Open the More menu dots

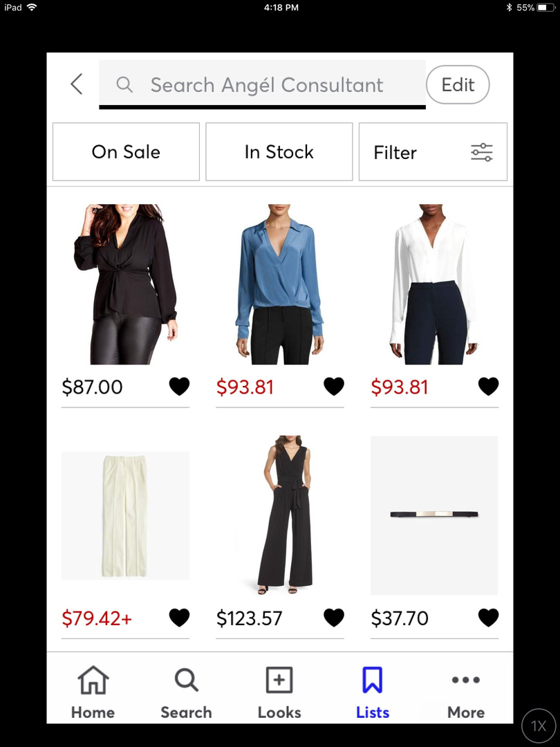click(466, 692)
